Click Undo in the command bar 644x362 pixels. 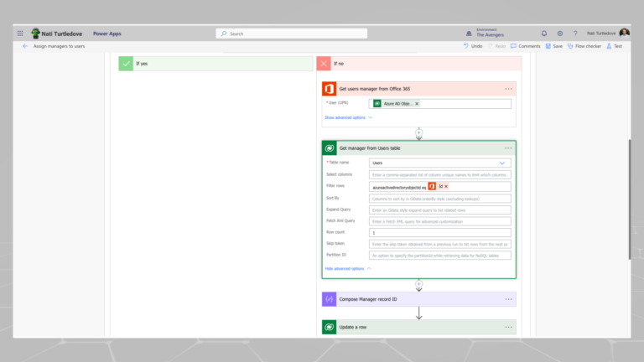pyautogui.click(x=473, y=46)
